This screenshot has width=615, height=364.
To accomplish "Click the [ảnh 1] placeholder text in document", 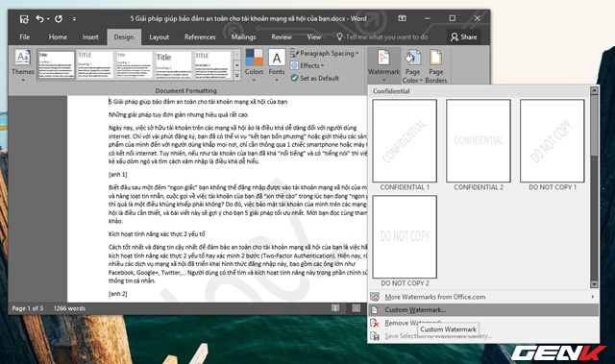I will [x=117, y=175].
